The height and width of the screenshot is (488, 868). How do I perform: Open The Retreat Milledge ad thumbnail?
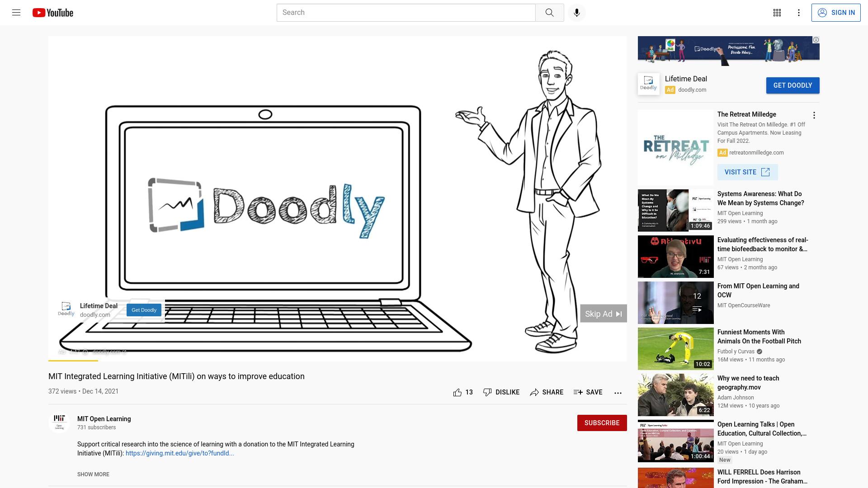(675, 148)
